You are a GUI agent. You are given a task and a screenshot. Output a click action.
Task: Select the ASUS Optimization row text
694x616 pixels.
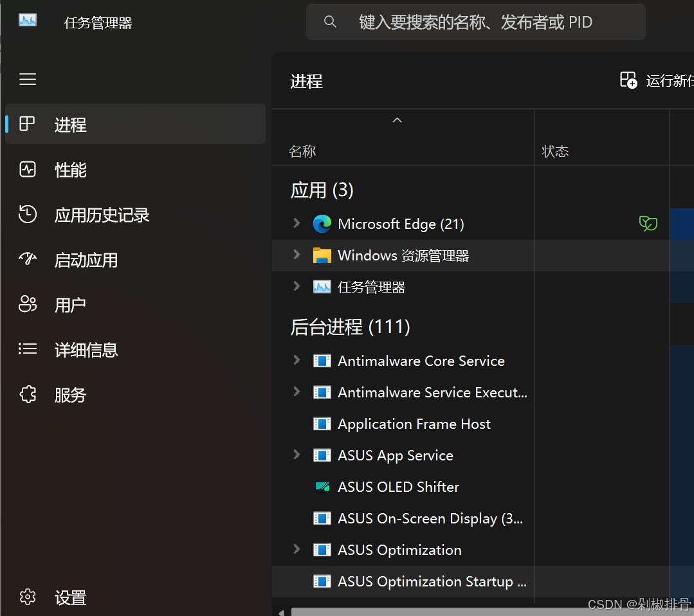pos(399,550)
